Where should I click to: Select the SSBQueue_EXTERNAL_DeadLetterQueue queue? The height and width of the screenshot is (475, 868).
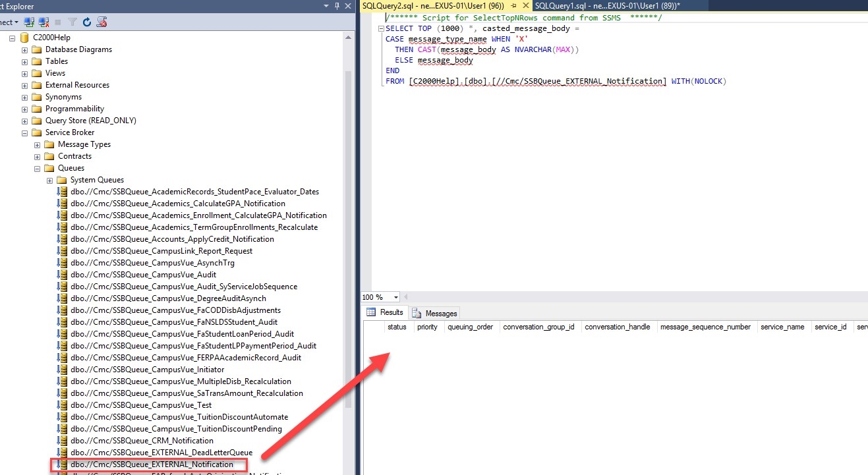point(161,453)
